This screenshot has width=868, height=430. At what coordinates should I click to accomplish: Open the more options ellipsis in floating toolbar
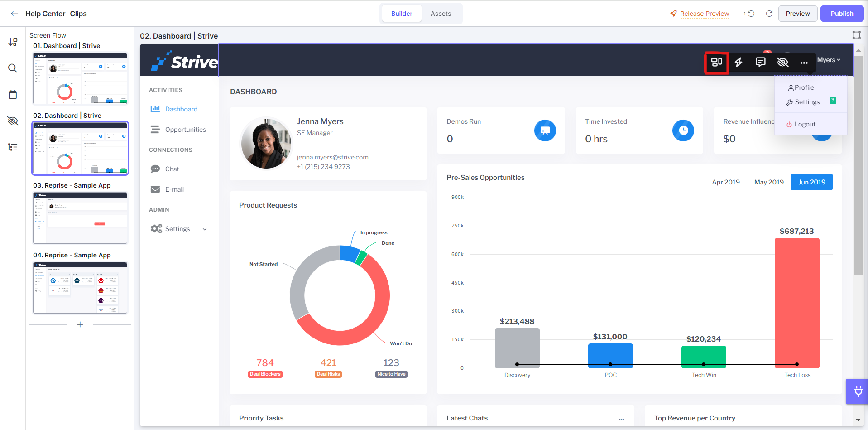[804, 63]
